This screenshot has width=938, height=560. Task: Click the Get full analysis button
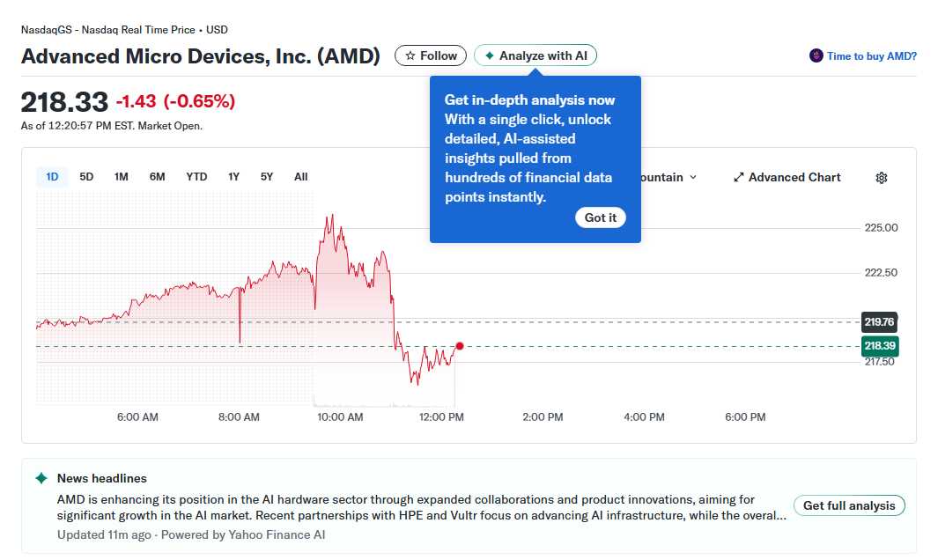[x=848, y=505]
